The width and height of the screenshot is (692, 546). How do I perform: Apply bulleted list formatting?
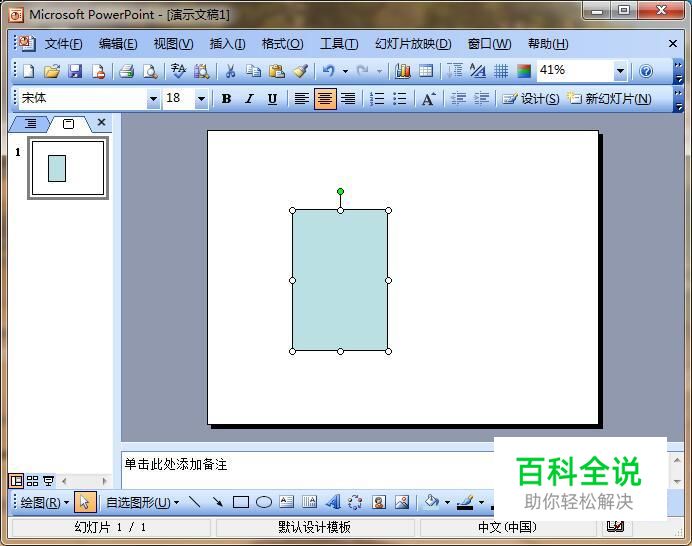click(x=400, y=99)
